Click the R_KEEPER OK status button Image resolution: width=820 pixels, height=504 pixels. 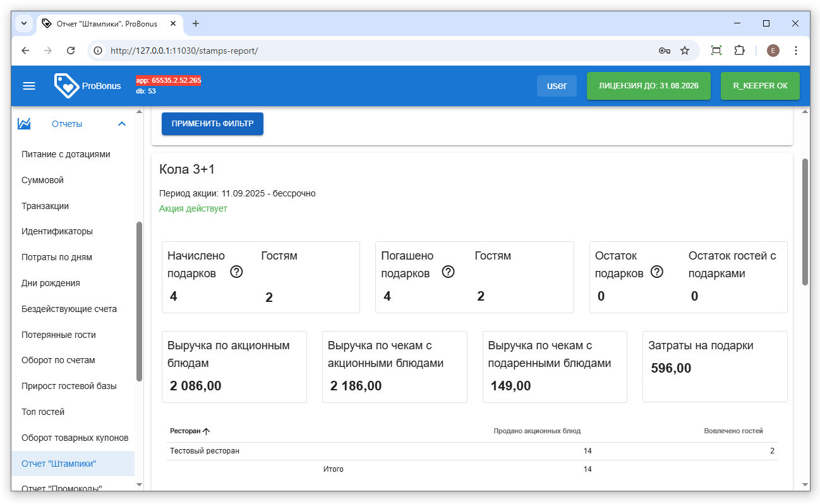click(759, 86)
